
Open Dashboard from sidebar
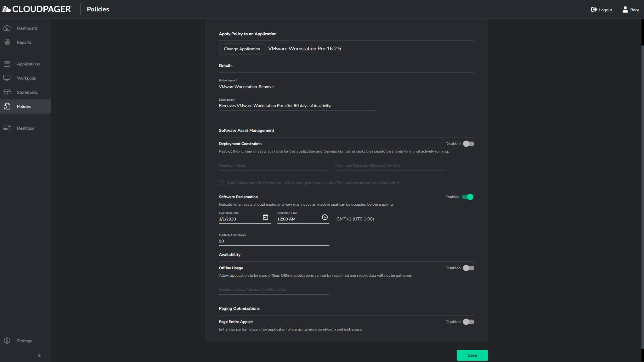25,28
